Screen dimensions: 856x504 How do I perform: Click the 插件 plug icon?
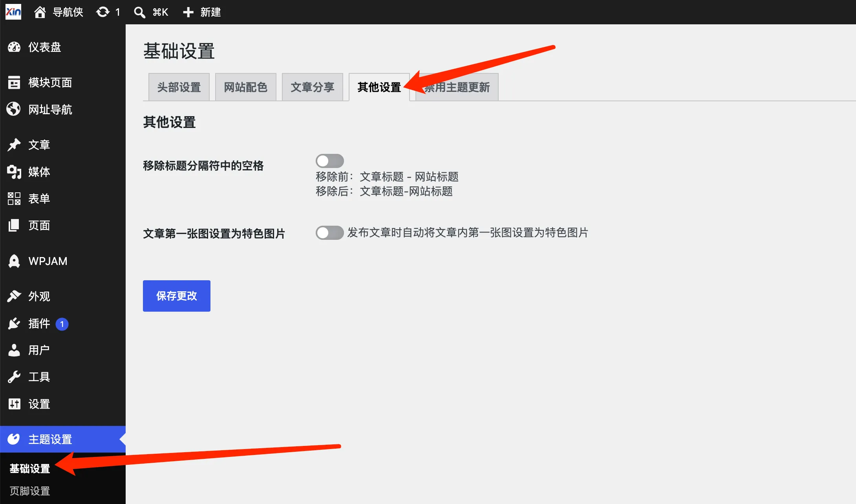(x=14, y=323)
